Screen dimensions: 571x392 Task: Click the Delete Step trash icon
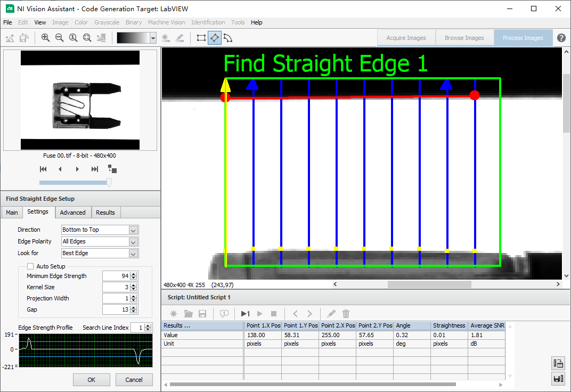tap(346, 314)
